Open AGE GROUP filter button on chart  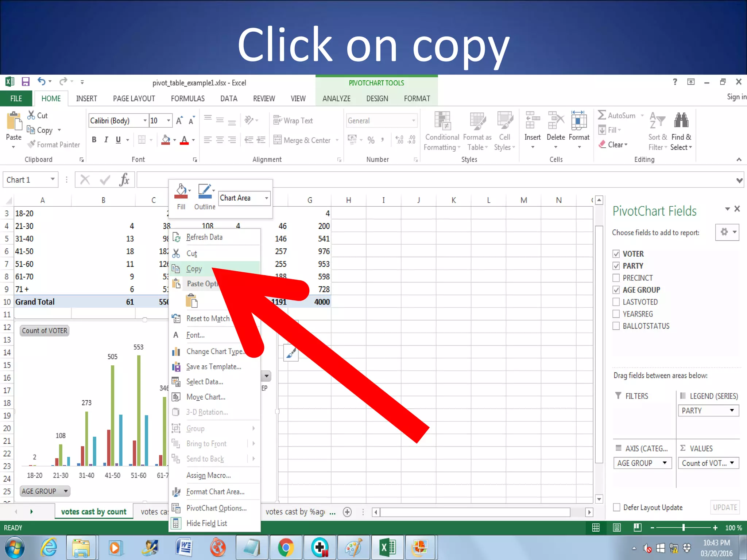[45, 491]
